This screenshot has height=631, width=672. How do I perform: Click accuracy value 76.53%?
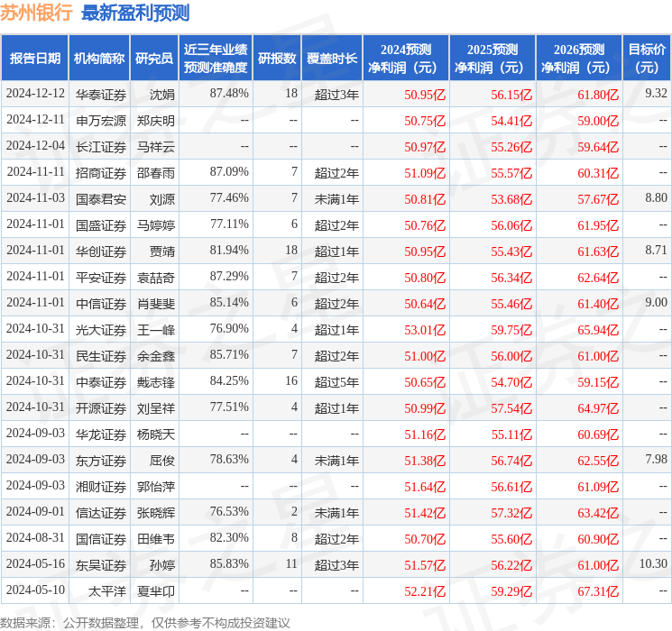pyautogui.click(x=229, y=511)
